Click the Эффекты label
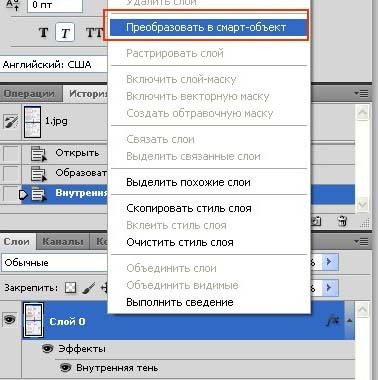The height and width of the screenshot is (380, 378). tap(82, 349)
